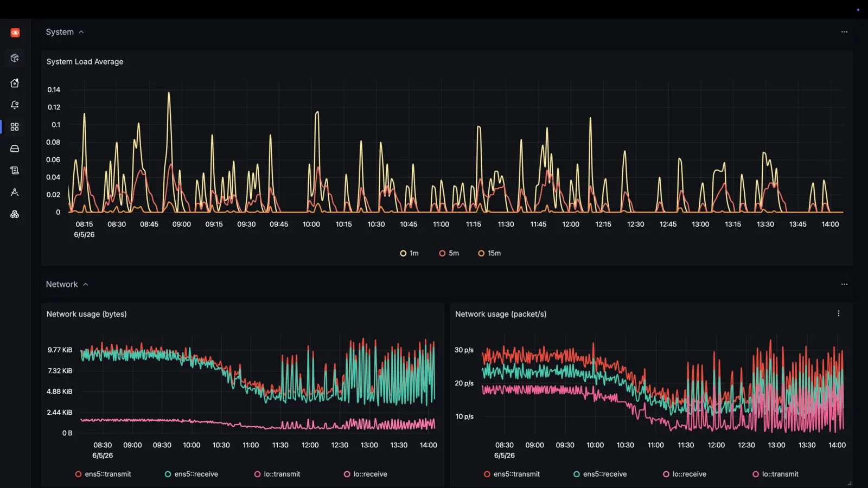This screenshot has width=868, height=488.
Task: Click the stacked cubes icon in sidebar
Action: coord(15,214)
